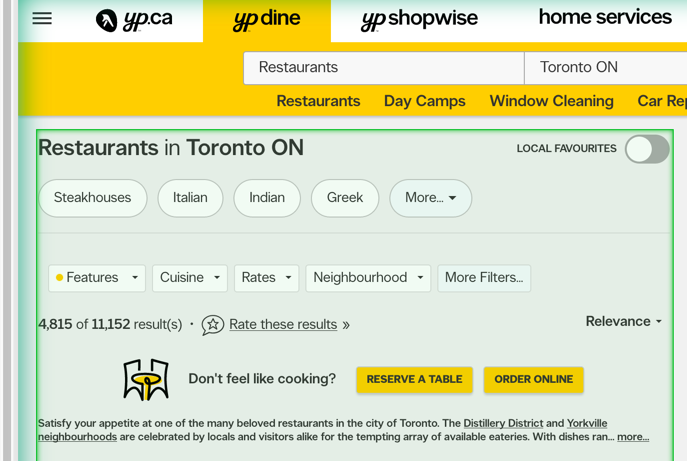Select the Day Camps quick category
Image resolution: width=687 pixels, height=461 pixels.
pos(425,101)
